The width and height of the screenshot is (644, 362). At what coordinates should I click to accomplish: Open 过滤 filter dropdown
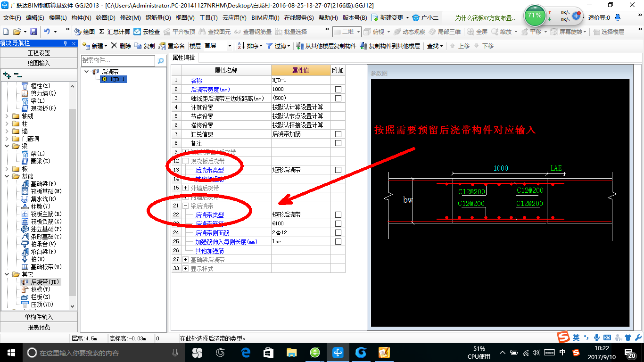coord(278,46)
